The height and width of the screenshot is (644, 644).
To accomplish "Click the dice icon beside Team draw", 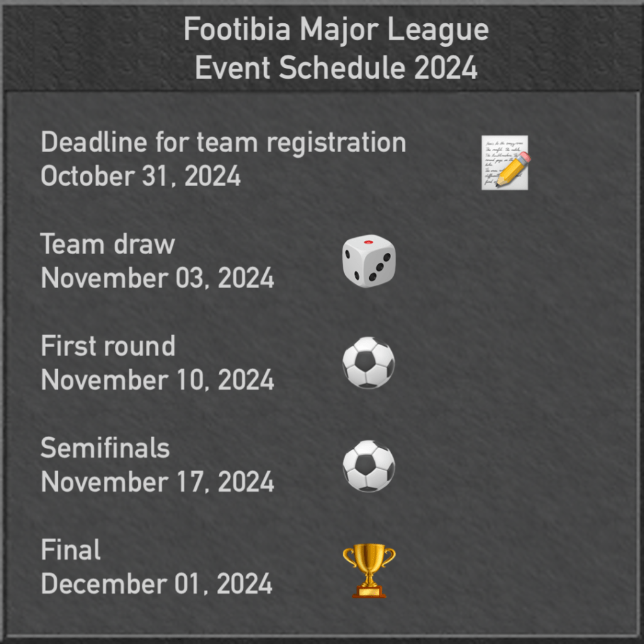I will tap(369, 262).
